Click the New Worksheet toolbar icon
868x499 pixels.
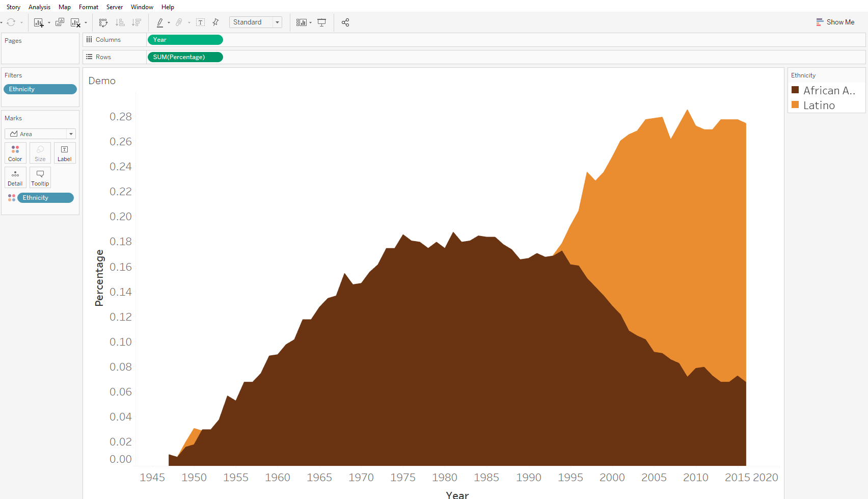point(38,22)
